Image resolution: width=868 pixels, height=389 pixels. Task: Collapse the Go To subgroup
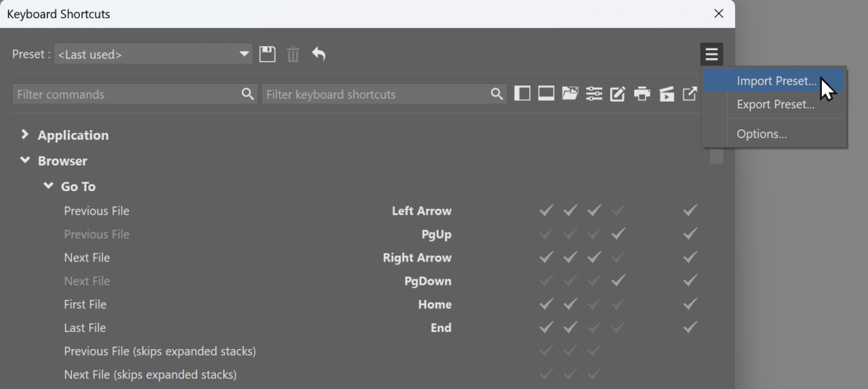48,186
